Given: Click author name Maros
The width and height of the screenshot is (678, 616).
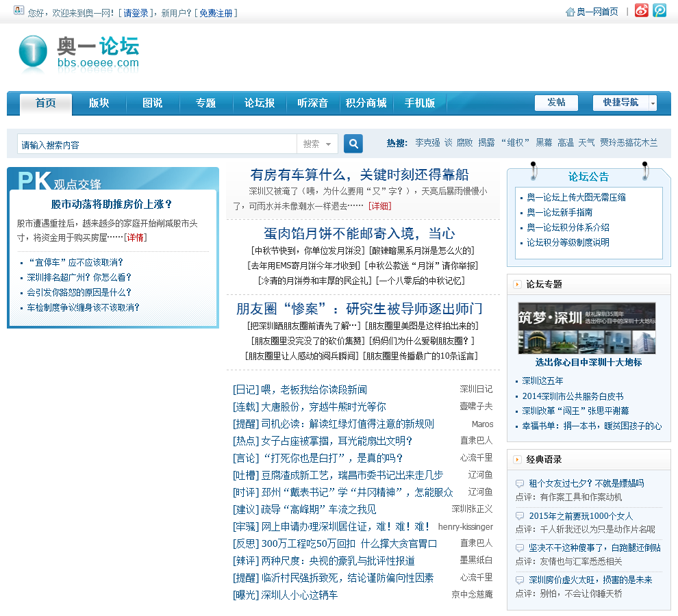Looking at the screenshot, I should pos(483,424).
